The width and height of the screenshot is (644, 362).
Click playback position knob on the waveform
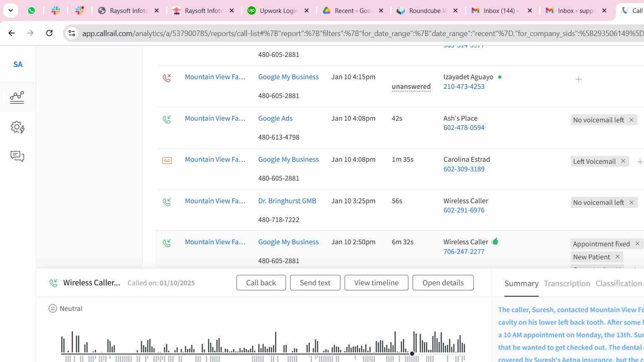coord(412,354)
